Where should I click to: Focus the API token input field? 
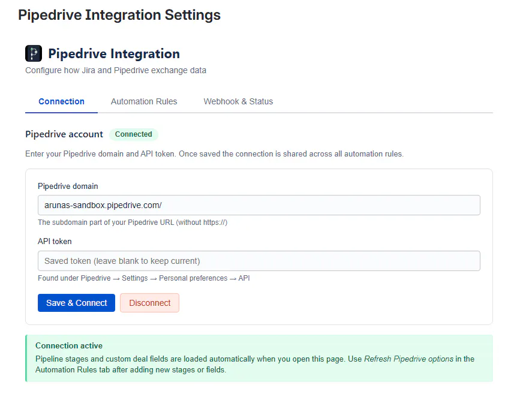[x=259, y=261]
